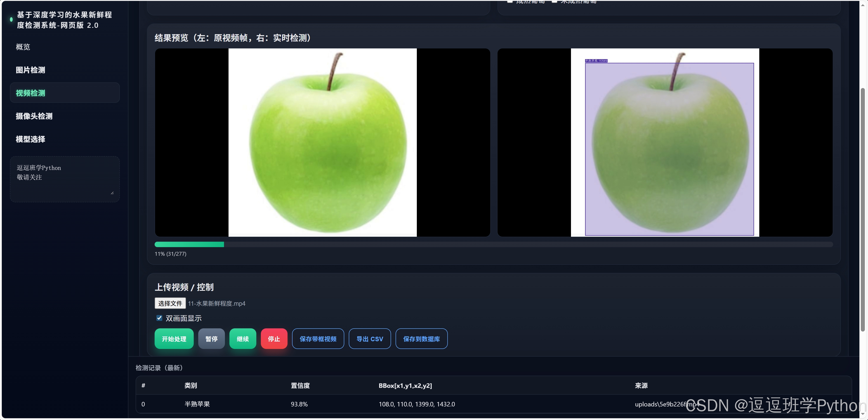The image size is (868, 420).
Task: Go to 摄像头检测 page
Action: (x=34, y=116)
